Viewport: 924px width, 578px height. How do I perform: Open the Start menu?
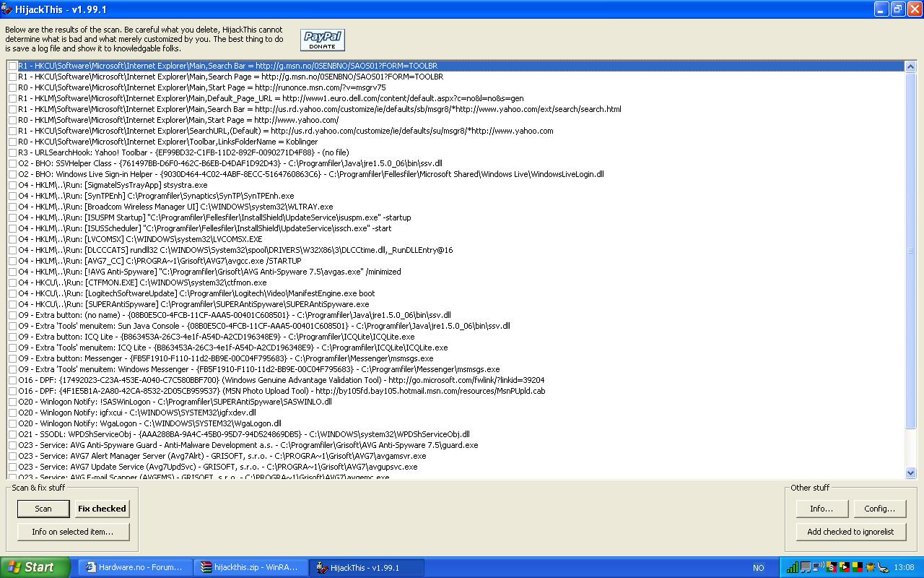click(x=35, y=567)
